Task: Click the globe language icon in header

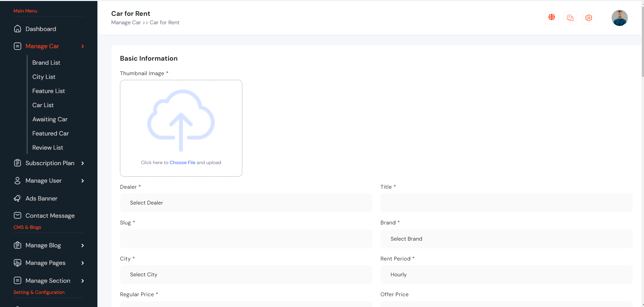Action: click(x=551, y=18)
